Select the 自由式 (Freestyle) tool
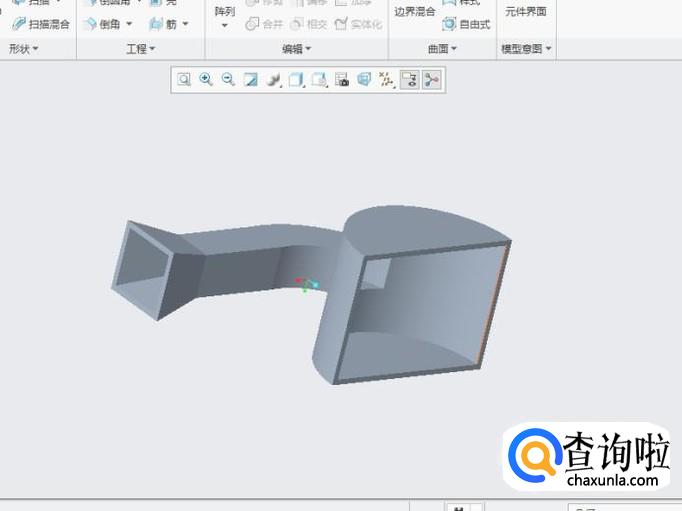This screenshot has height=511, width=682. pyautogui.click(x=466, y=24)
